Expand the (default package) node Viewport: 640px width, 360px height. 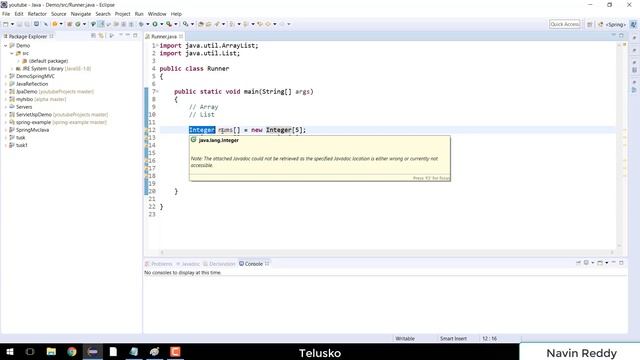coord(18,61)
